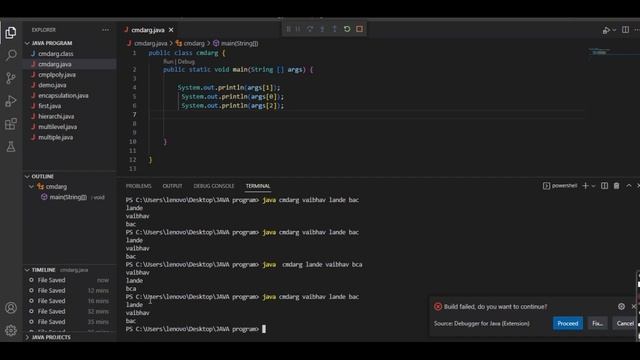The height and width of the screenshot is (360, 640).
Task: Open the Testing flask view
Action: [11, 147]
